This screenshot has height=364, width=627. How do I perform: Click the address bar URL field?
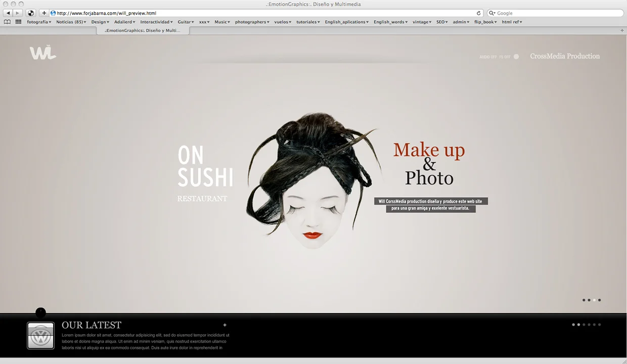266,13
